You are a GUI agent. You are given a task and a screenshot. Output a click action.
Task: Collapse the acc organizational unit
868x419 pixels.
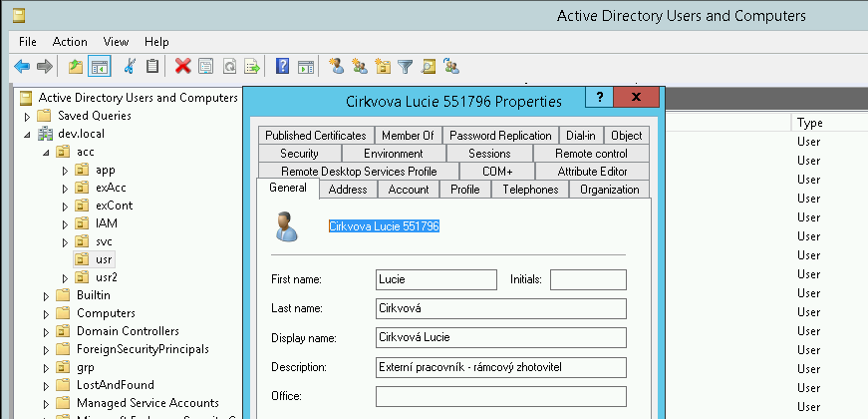pos(46,153)
